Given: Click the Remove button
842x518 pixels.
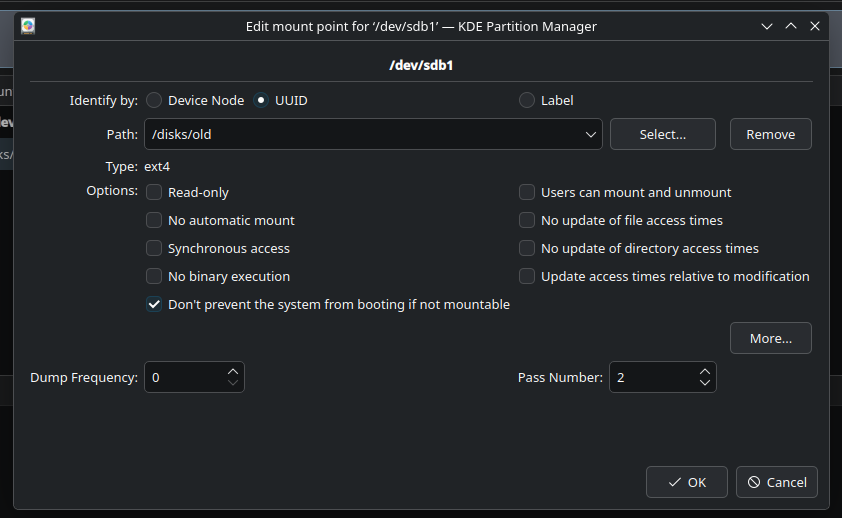Looking at the screenshot, I should tap(771, 134).
